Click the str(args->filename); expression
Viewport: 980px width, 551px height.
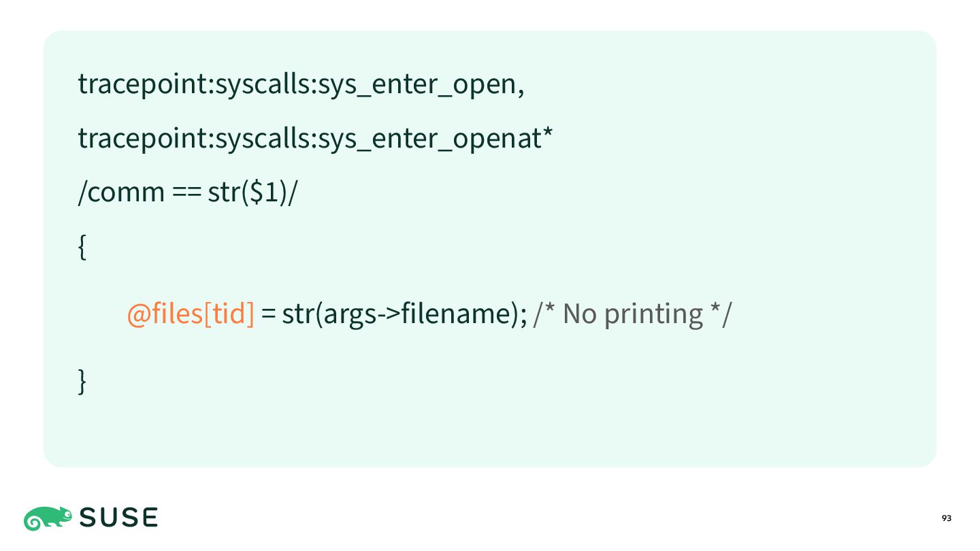pos(404,314)
